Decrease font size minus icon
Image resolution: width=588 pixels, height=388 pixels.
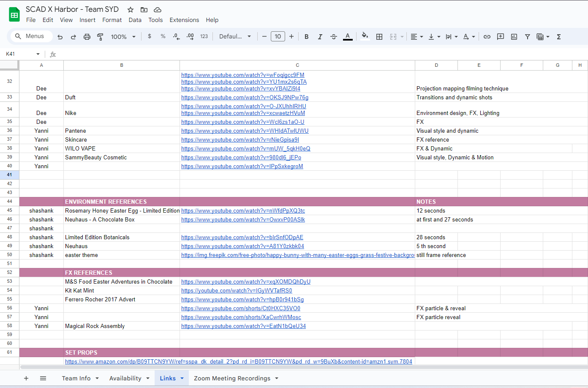pos(264,36)
